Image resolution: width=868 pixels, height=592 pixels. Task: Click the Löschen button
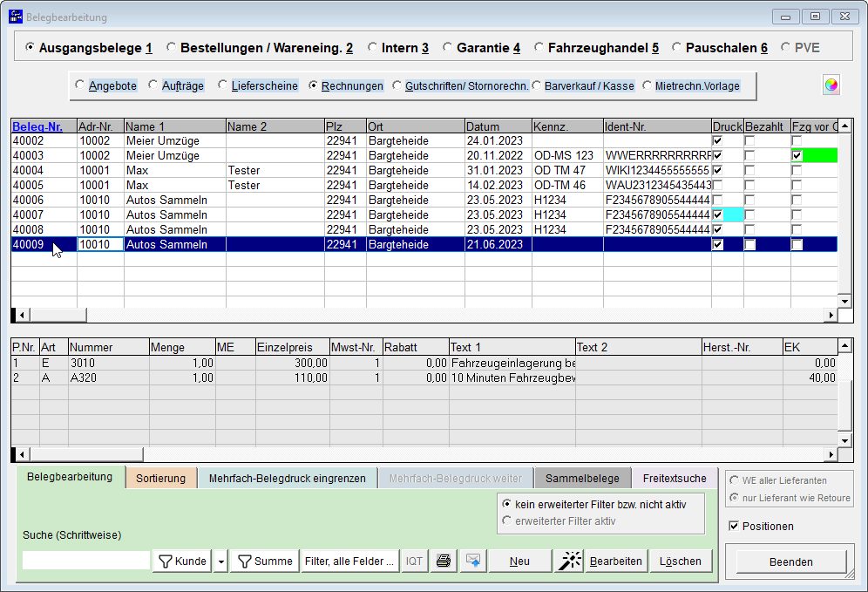coord(681,561)
